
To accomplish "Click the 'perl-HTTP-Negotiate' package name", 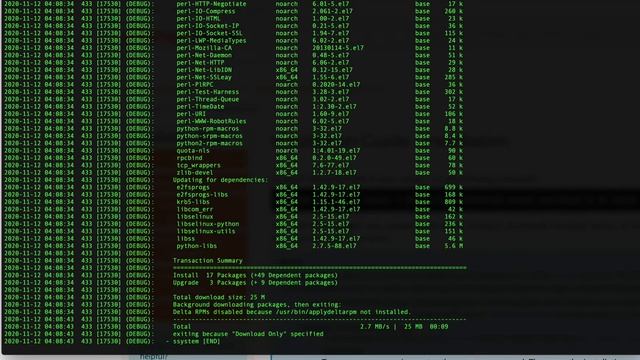I will [x=211, y=4].
